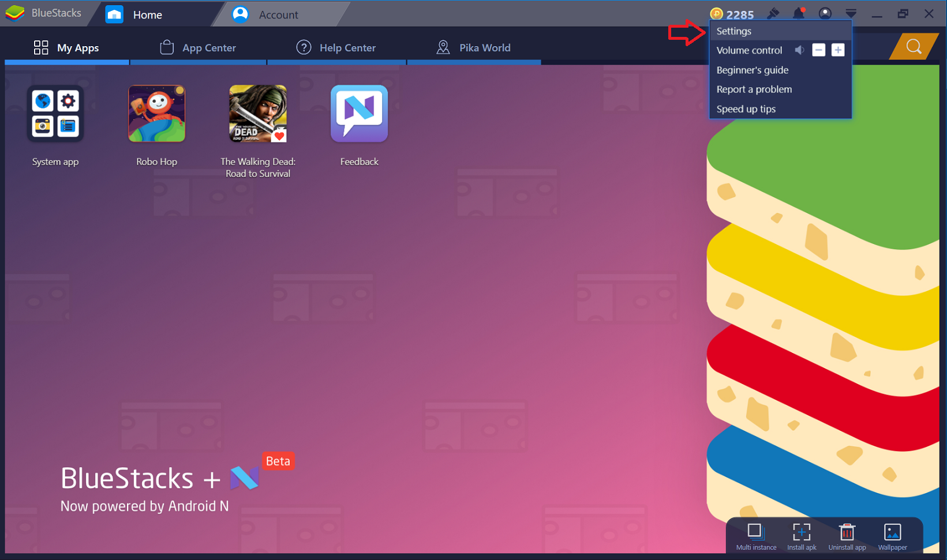Click the Pika points coin balance 2285
The image size is (947, 560).
click(x=732, y=14)
